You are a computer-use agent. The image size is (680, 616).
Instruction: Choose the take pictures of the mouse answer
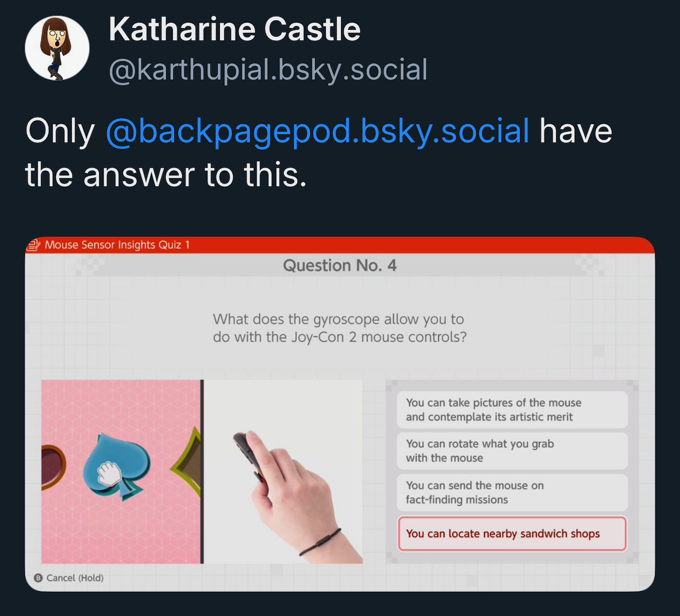(x=512, y=410)
